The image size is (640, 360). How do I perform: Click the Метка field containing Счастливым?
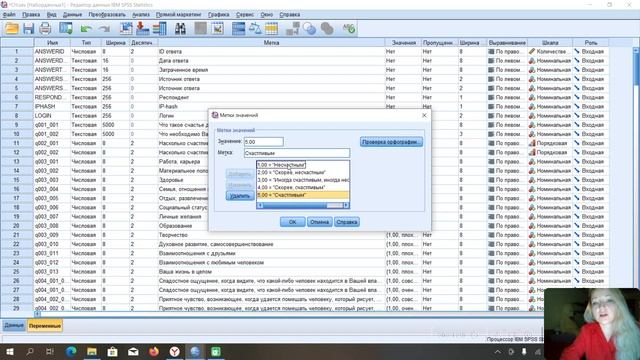pyautogui.click(x=297, y=153)
